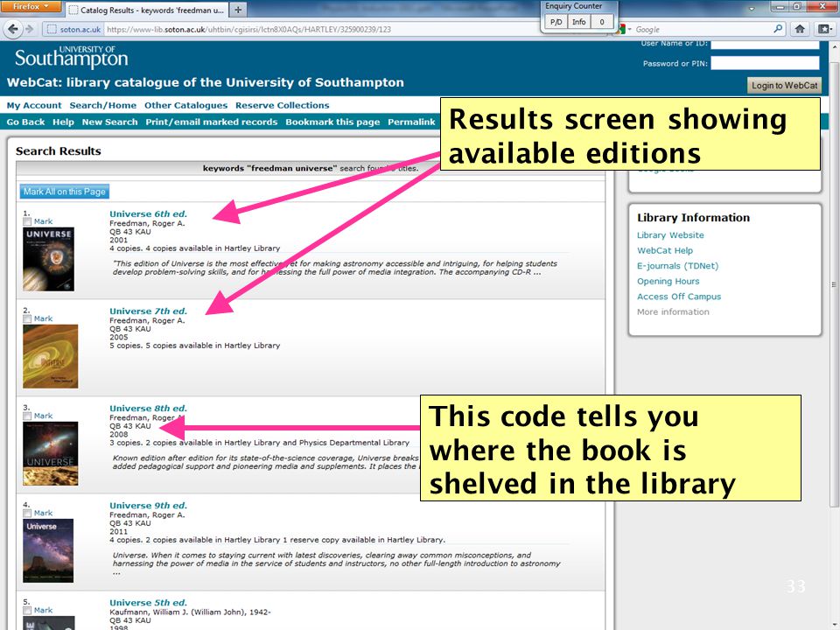Click Universe 9th ed. cover thumbnail
This screenshot has height=630, width=840.
pos(48,550)
